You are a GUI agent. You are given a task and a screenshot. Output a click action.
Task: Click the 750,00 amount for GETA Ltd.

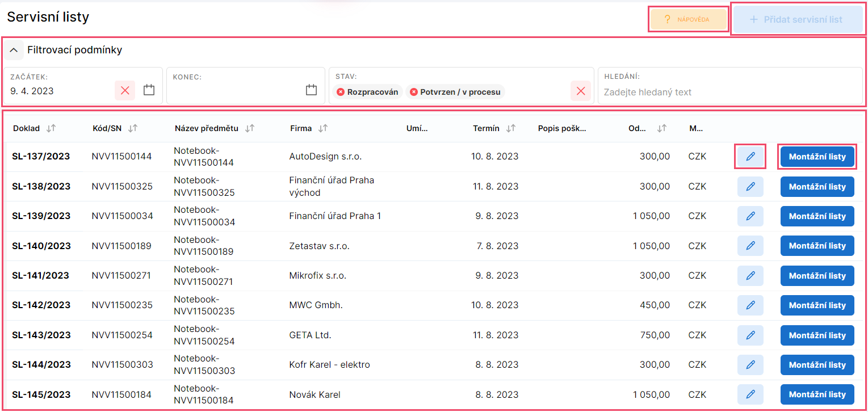click(x=655, y=335)
